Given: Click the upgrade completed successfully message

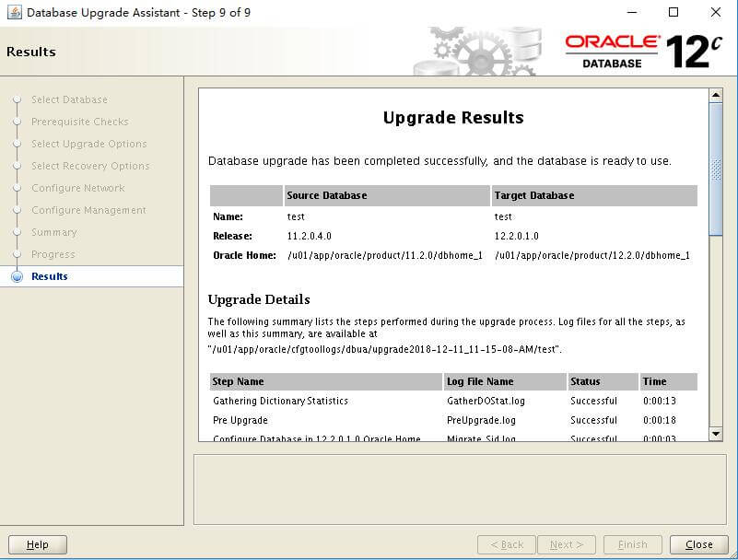Looking at the screenshot, I should [x=439, y=161].
